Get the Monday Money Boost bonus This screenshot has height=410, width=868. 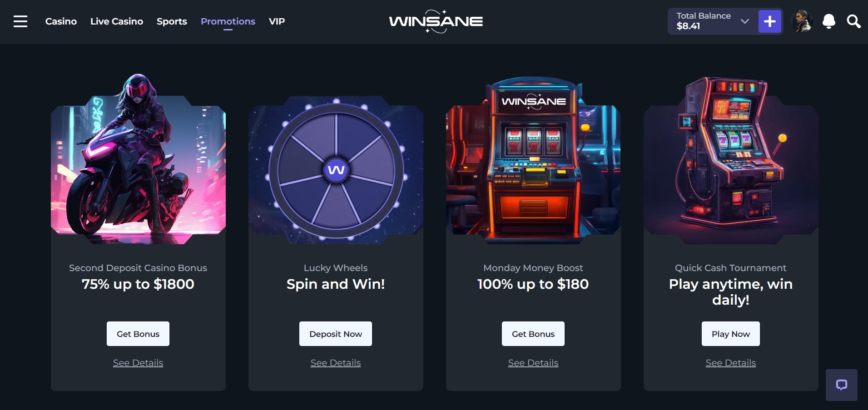[533, 334]
